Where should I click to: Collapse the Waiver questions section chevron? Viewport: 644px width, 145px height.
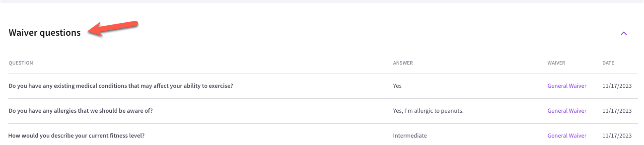click(x=623, y=34)
